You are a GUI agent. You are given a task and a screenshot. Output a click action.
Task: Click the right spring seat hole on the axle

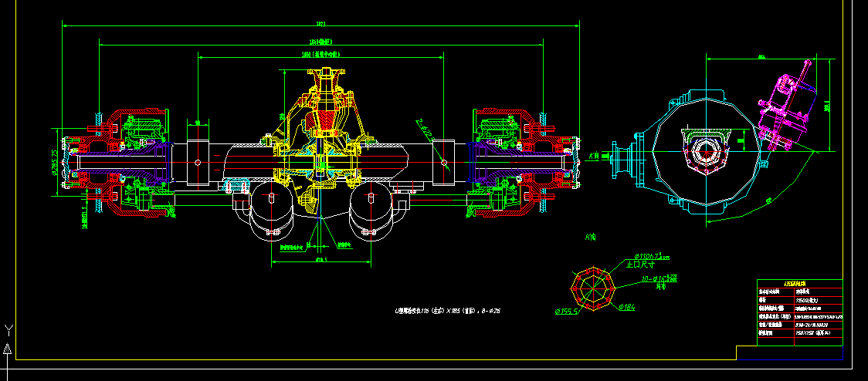click(x=444, y=162)
